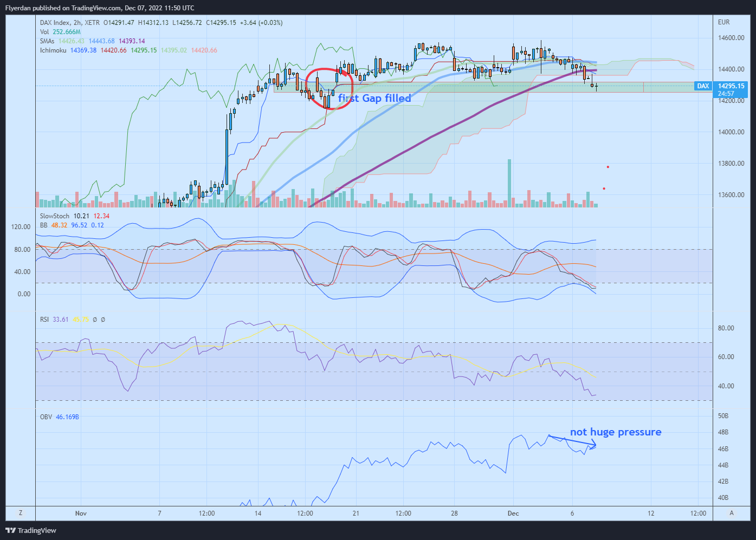756x540 pixels.
Task: Click the 13800.00 price axis label
Action: click(731, 164)
